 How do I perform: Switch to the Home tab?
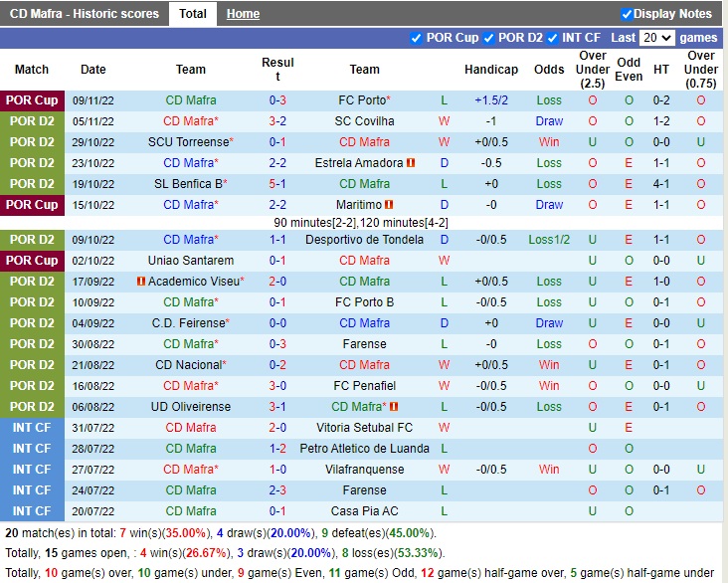tap(243, 14)
